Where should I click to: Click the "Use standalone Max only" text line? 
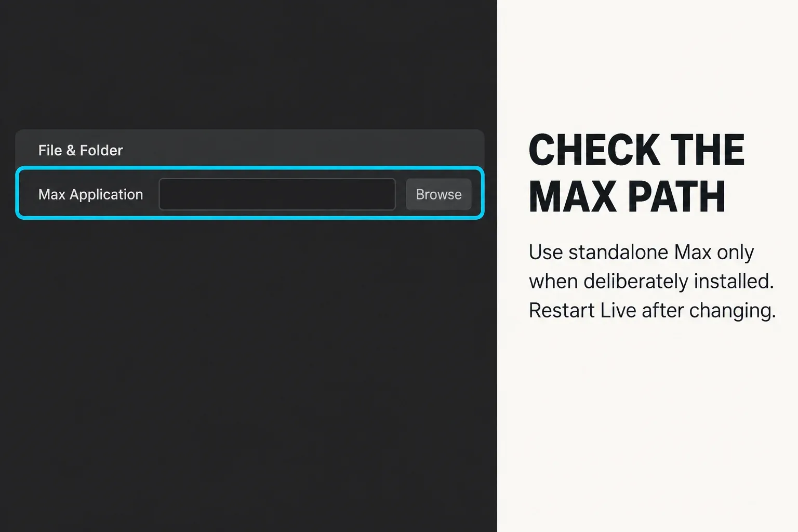point(641,252)
